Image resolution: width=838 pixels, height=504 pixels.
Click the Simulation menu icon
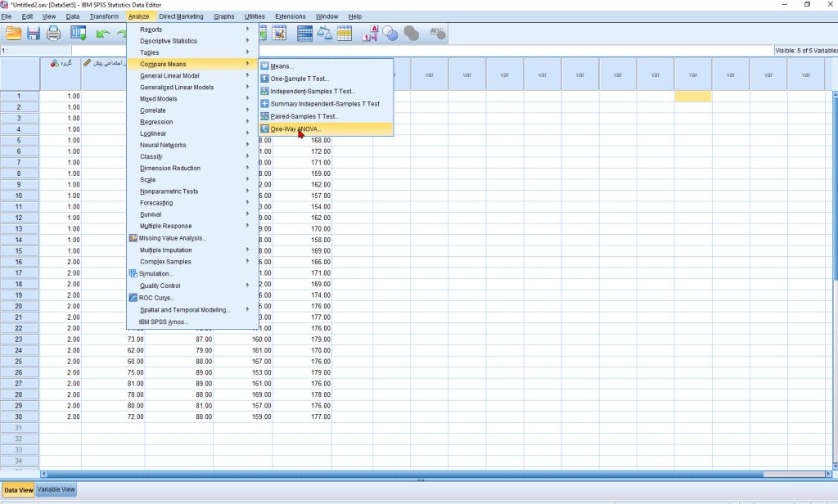click(x=133, y=273)
